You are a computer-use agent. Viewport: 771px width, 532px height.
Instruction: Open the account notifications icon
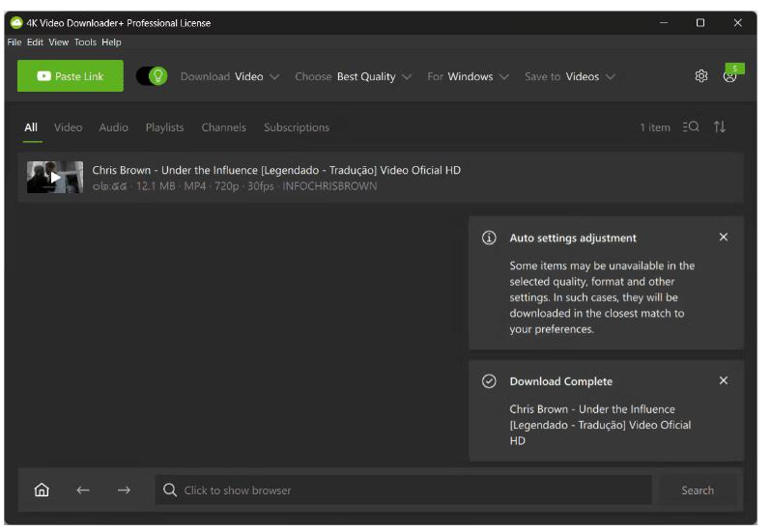click(730, 76)
